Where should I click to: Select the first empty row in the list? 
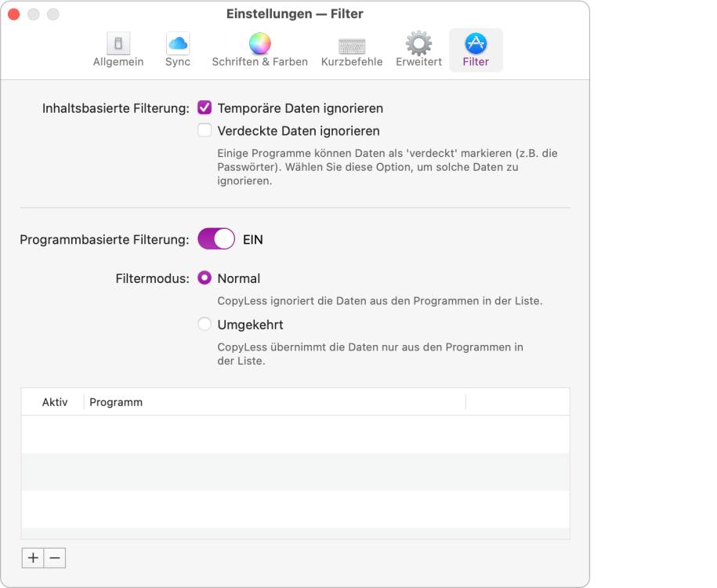[298, 431]
